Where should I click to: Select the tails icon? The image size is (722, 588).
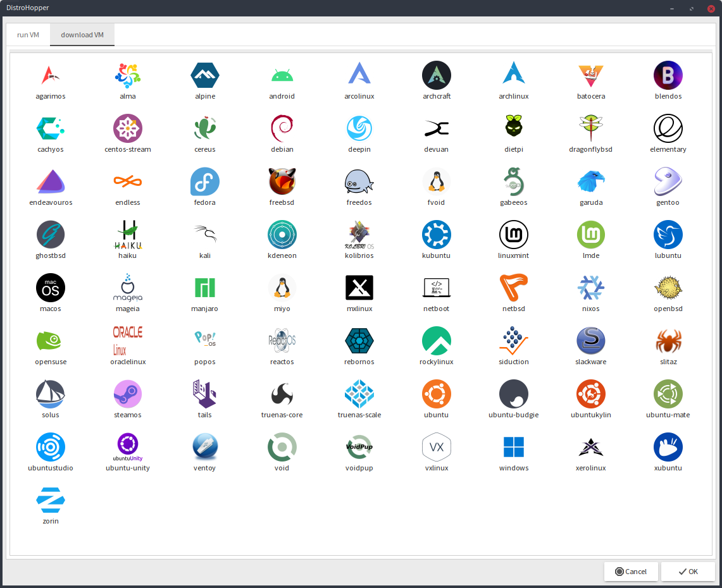coord(205,395)
